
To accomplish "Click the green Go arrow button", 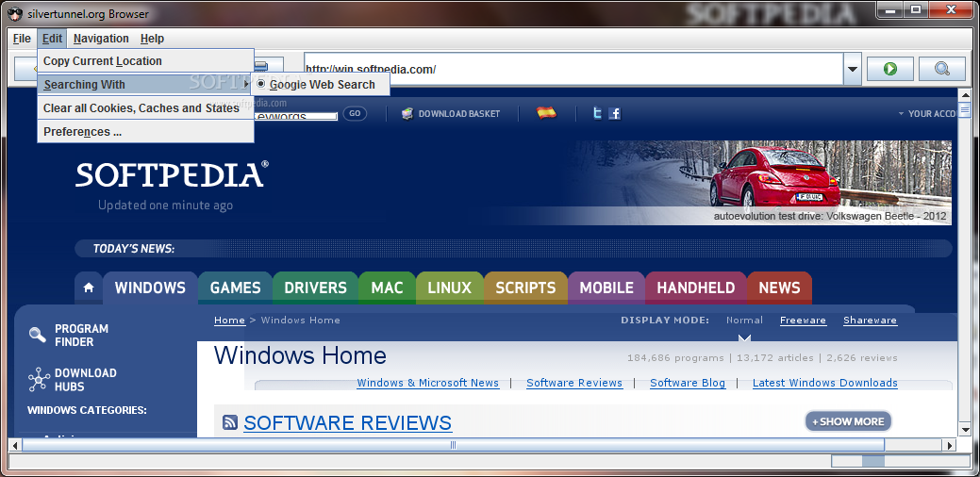I will tap(890, 69).
